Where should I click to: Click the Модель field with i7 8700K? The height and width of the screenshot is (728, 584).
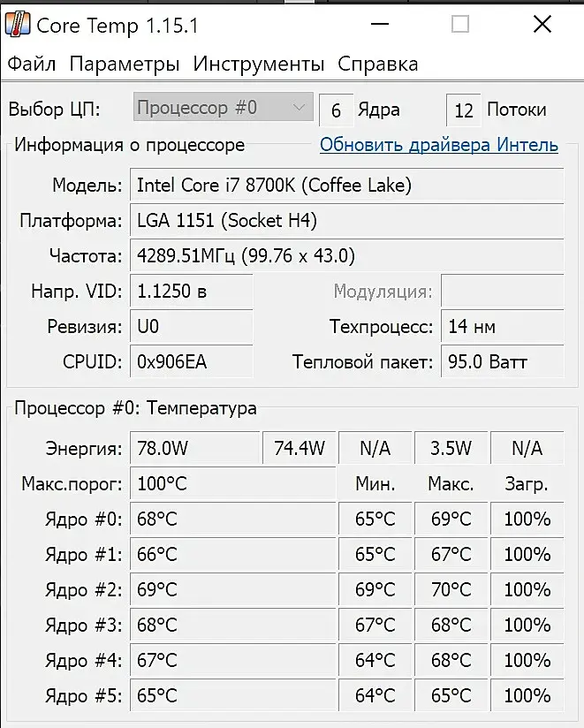[x=347, y=186]
